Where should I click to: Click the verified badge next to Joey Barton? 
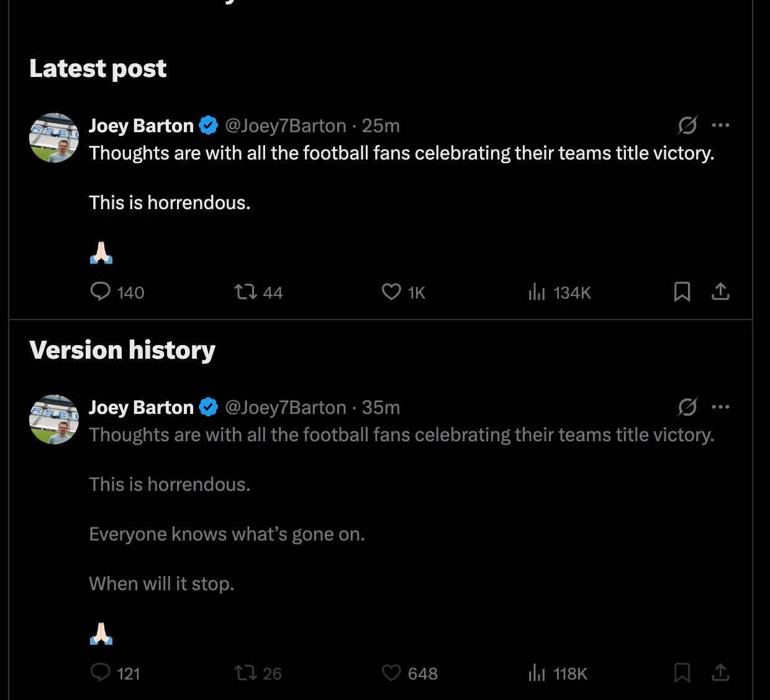(x=209, y=125)
